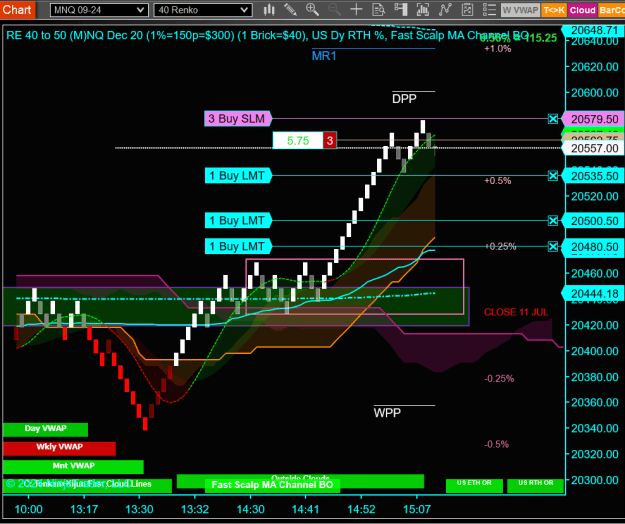Click the 14:30 time axis label

point(250,510)
